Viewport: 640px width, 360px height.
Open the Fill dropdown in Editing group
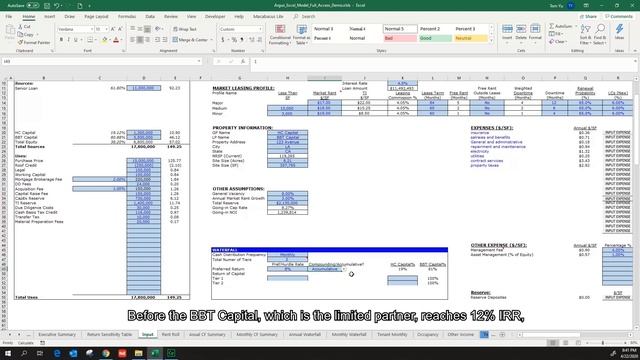(x=557, y=34)
